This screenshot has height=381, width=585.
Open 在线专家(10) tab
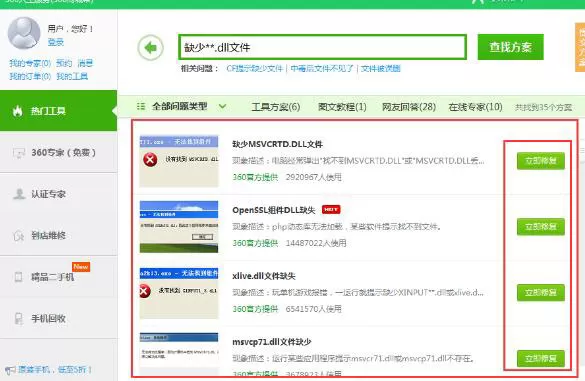coord(475,107)
